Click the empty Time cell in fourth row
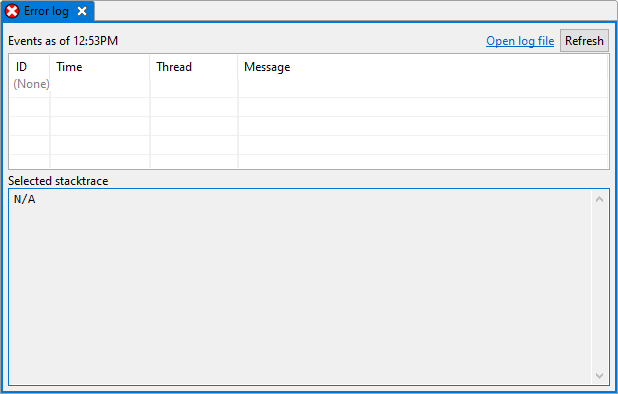This screenshot has width=618, height=394. click(x=100, y=145)
